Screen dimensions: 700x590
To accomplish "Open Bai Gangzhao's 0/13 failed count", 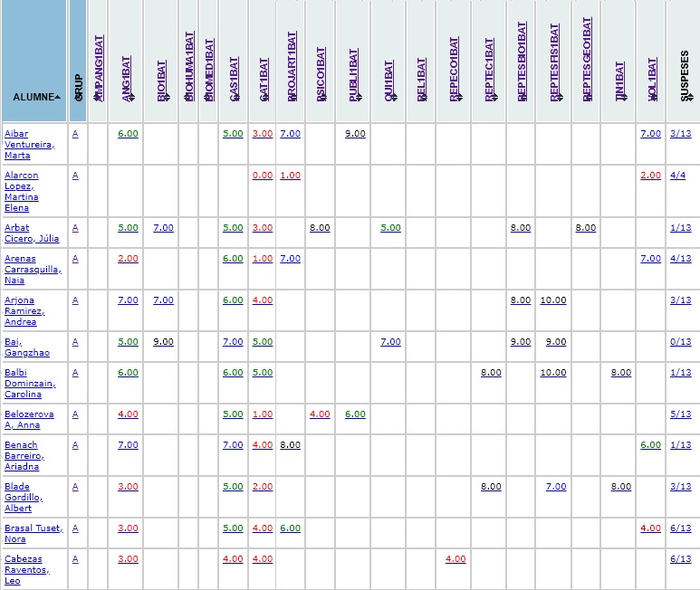I will pyautogui.click(x=680, y=342).
